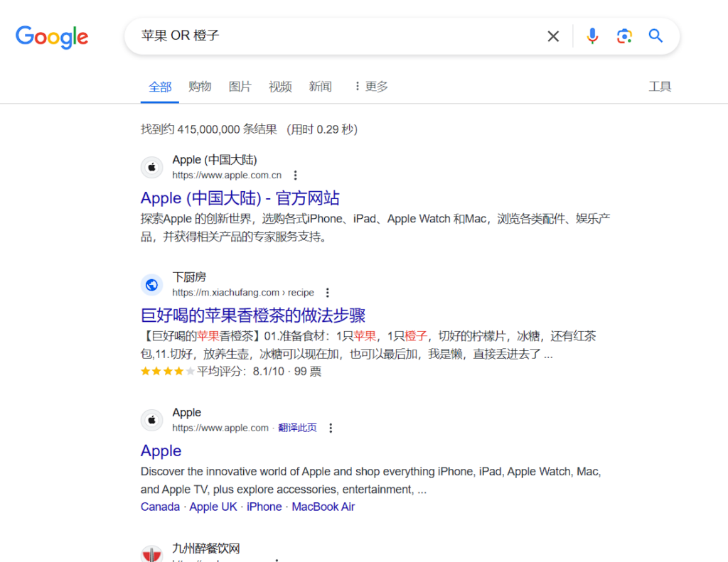Image resolution: width=728 pixels, height=562 pixels.
Task: Click Apple favicon for apple.com result
Action: (x=152, y=420)
